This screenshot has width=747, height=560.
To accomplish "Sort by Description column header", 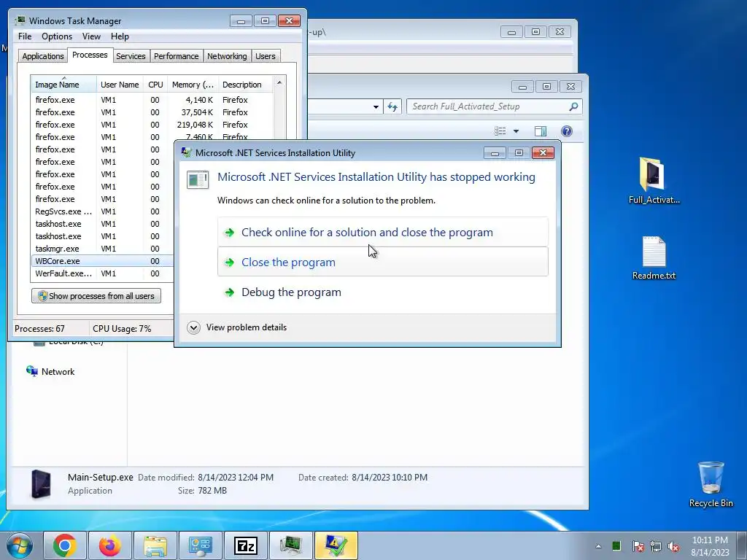I will pyautogui.click(x=245, y=85).
